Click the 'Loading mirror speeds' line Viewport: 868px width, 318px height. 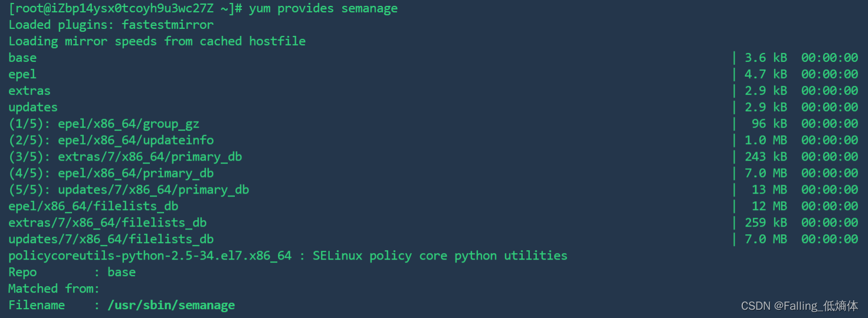[x=157, y=41]
